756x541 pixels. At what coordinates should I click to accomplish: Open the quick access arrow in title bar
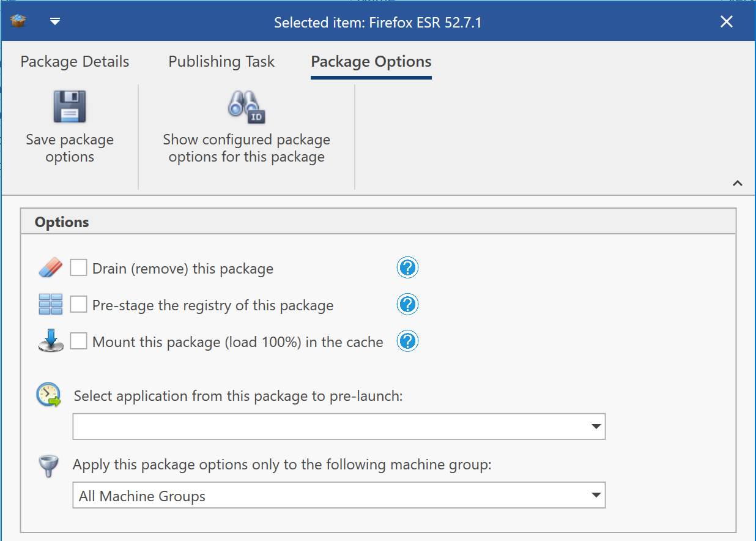55,22
